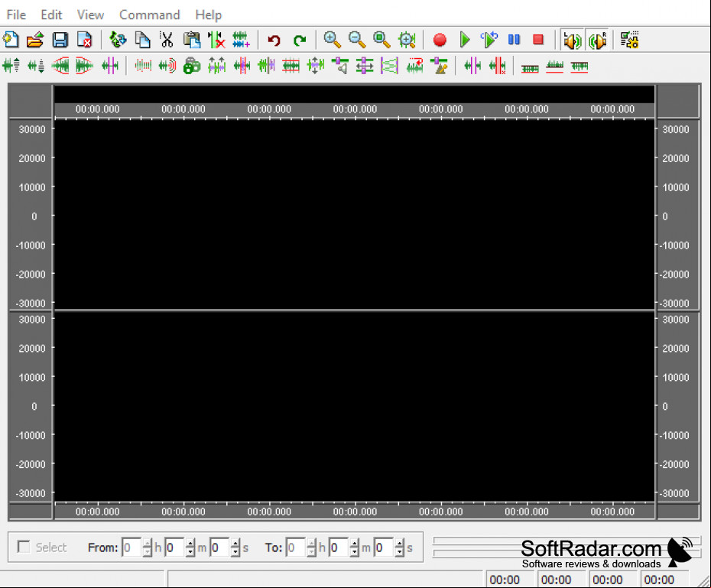Click the decrease volume waveform icon

coord(36,66)
